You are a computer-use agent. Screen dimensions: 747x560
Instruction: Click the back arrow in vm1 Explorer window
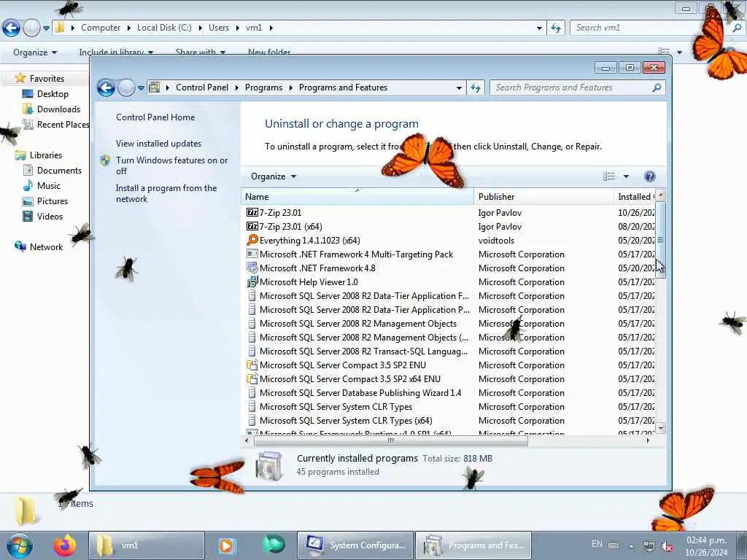coord(12,28)
